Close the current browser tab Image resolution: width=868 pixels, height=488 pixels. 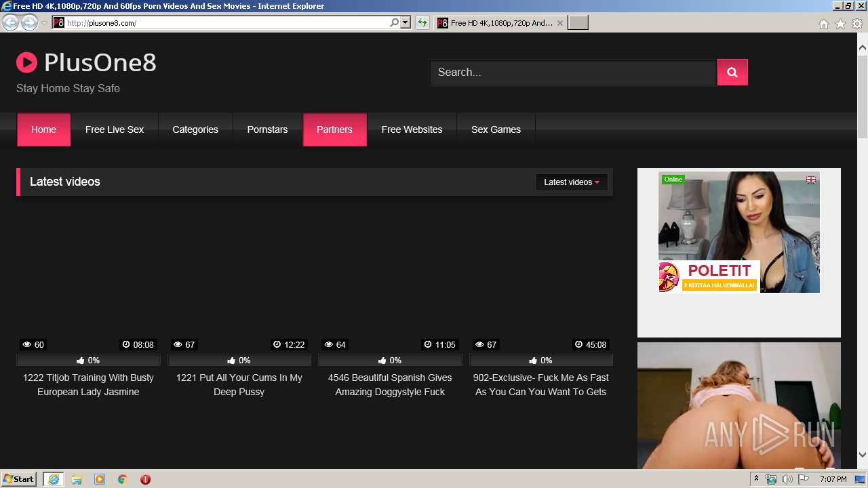point(559,23)
